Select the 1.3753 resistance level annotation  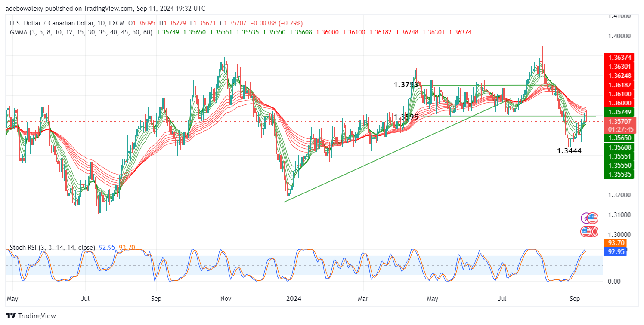point(406,85)
